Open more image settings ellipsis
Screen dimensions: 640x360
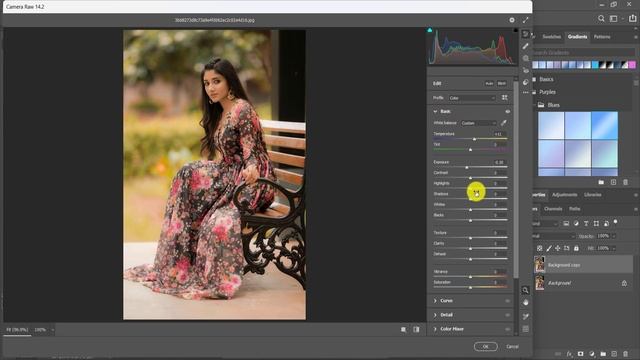coord(526,92)
